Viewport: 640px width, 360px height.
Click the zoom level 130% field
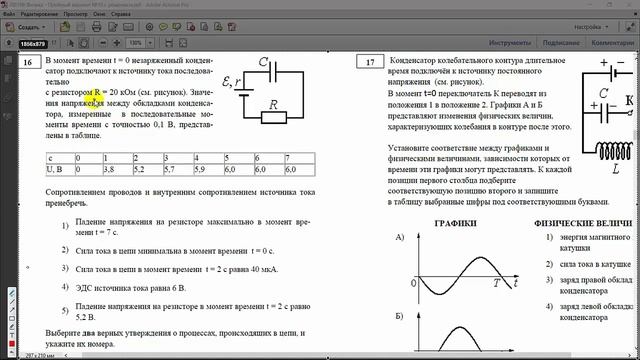click(x=136, y=43)
